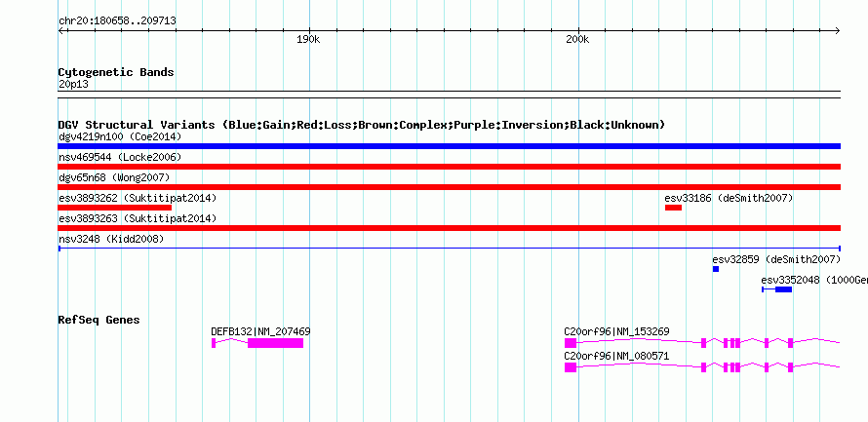Screen dimensions: 868x422
Task: Select the large DEFB132 exon block
Action: point(276,343)
